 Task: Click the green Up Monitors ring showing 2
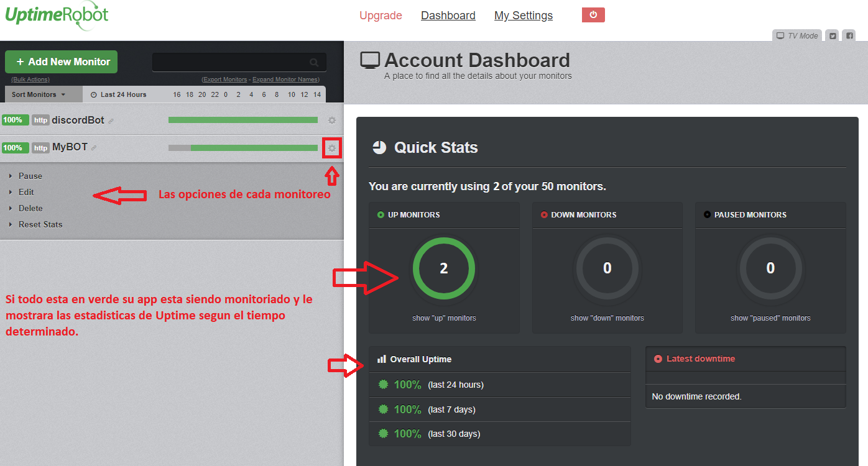[444, 268]
